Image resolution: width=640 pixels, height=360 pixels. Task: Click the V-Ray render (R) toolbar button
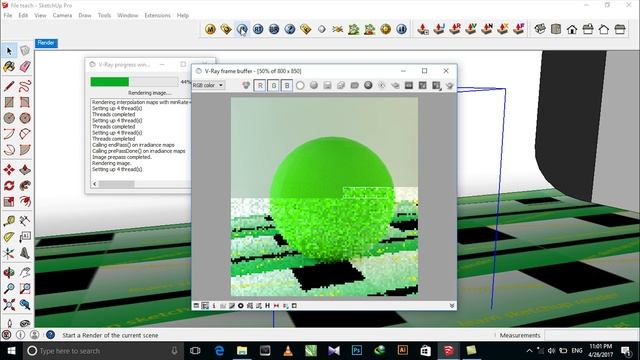tap(242, 29)
